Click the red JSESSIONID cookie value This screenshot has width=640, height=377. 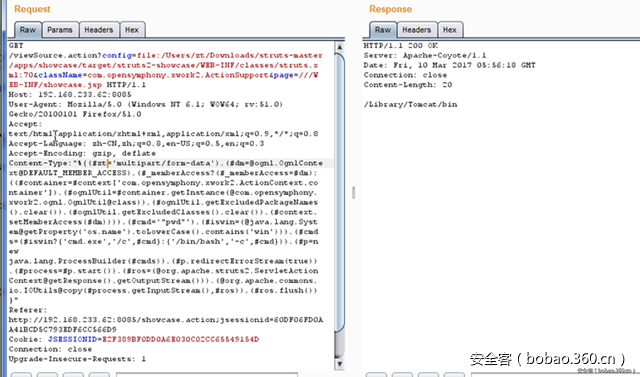pyautogui.click(x=180, y=339)
